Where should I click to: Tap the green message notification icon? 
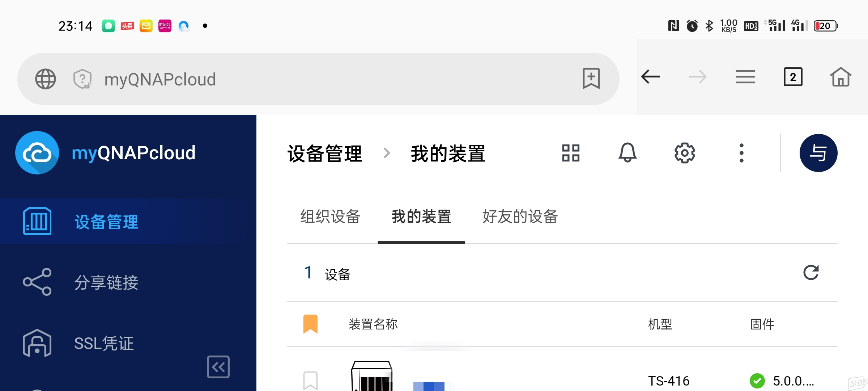point(108,26)
